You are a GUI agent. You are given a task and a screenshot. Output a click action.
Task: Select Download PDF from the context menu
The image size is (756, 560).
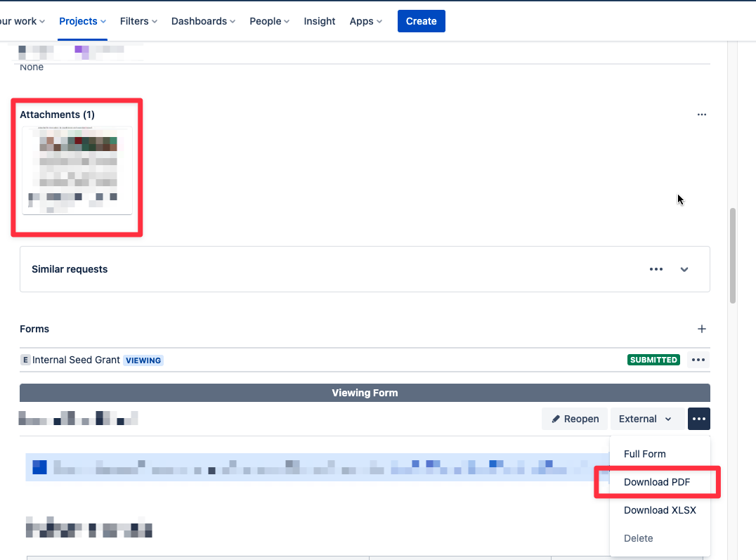click(x=656, y=482)
